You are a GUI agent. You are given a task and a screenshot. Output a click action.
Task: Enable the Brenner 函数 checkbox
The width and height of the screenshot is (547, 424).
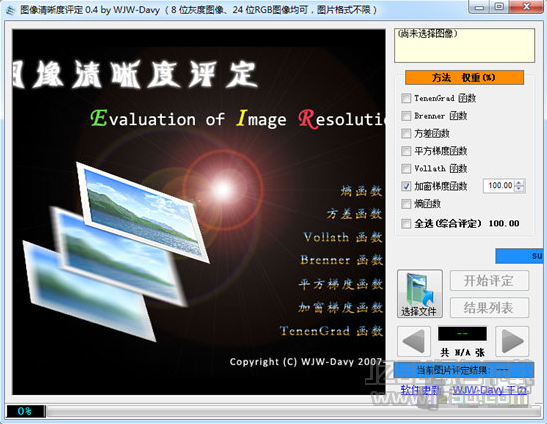[406, 116]
